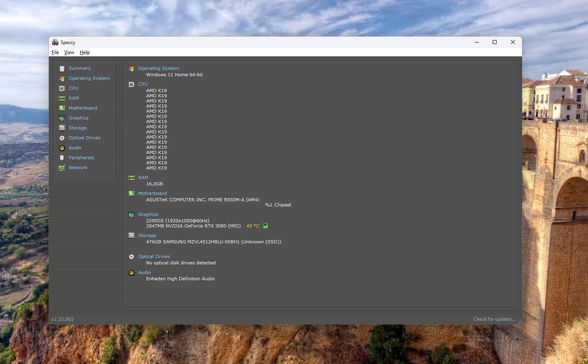
Task: Open the Network sidebar label
Action: pos(78,168)
